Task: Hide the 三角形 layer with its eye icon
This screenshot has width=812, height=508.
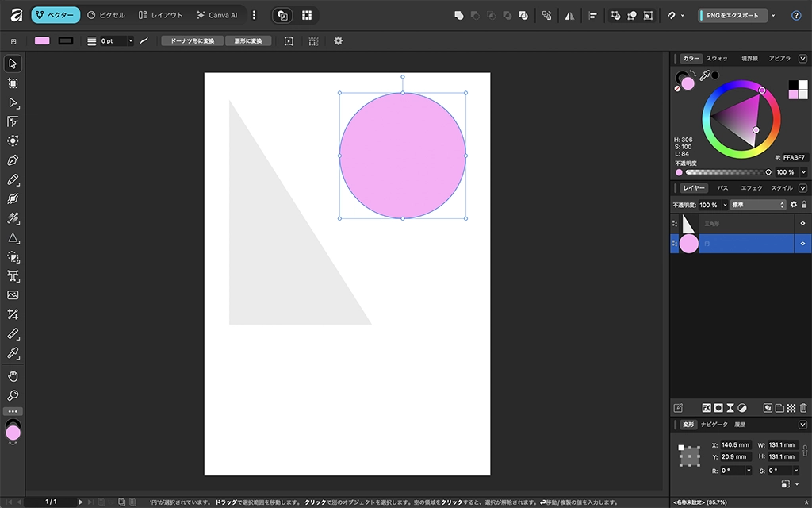Action: click(802, 224)
